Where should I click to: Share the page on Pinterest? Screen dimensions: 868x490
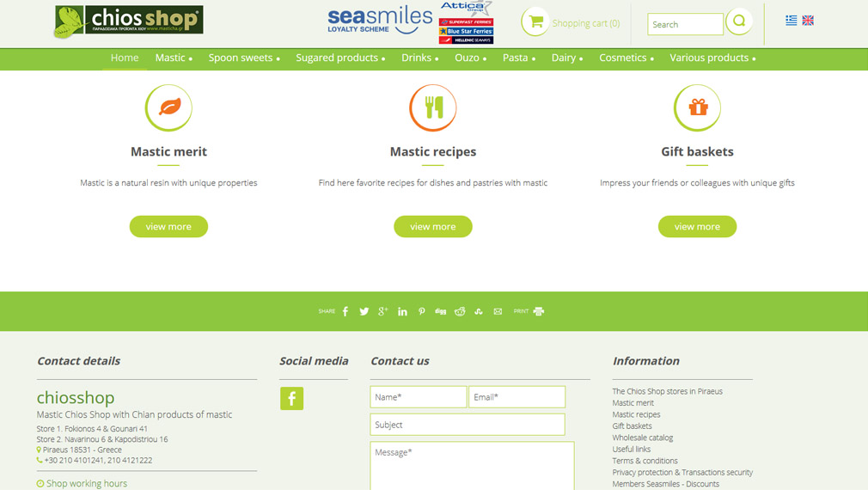coord(422,311)
